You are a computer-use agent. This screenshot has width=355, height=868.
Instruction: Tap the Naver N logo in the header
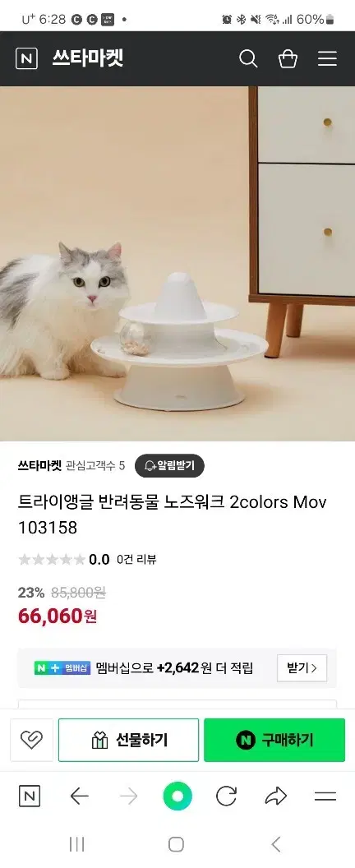(x=26, y=58)
